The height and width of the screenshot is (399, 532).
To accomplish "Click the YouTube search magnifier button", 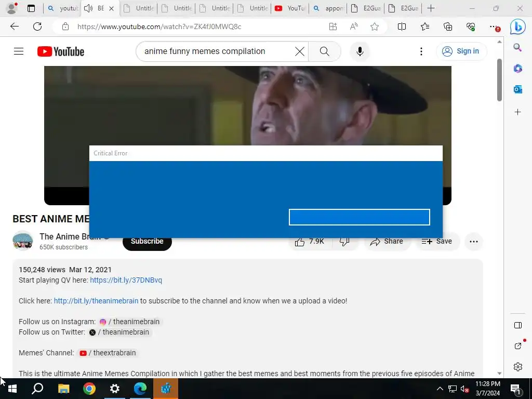I will click(x=324, y=51).
